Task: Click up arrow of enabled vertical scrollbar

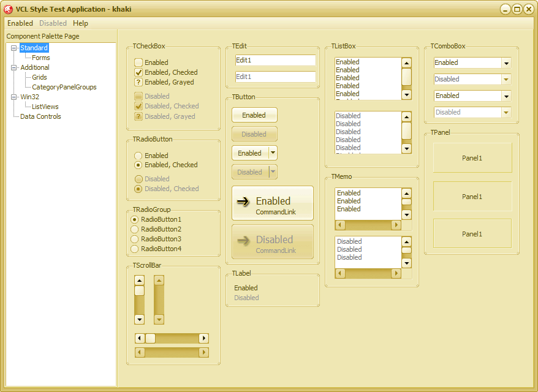Action: pos(139,281)
